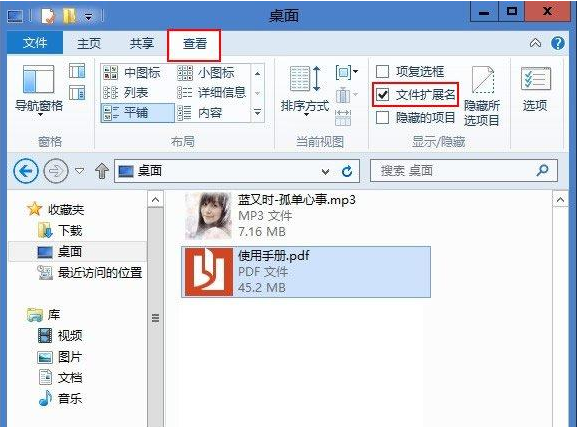The height and width of the screenshot is (427, 577).
Task: Select 库 in navigation pane
Action: tap(43, 315)
